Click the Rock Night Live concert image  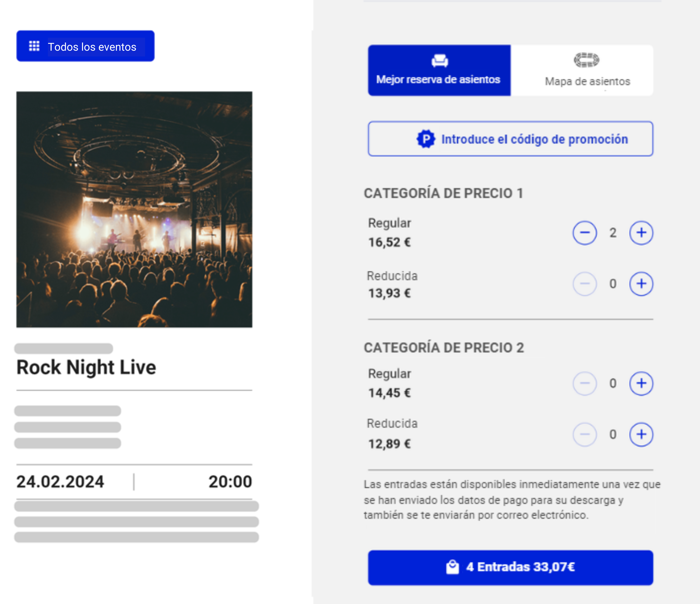click(134, 209)
